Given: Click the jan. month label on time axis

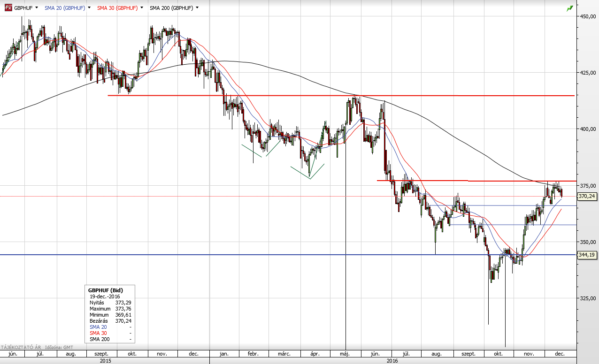Looking at the screenshot, I should pyautogui.click(x=224, y=354).
